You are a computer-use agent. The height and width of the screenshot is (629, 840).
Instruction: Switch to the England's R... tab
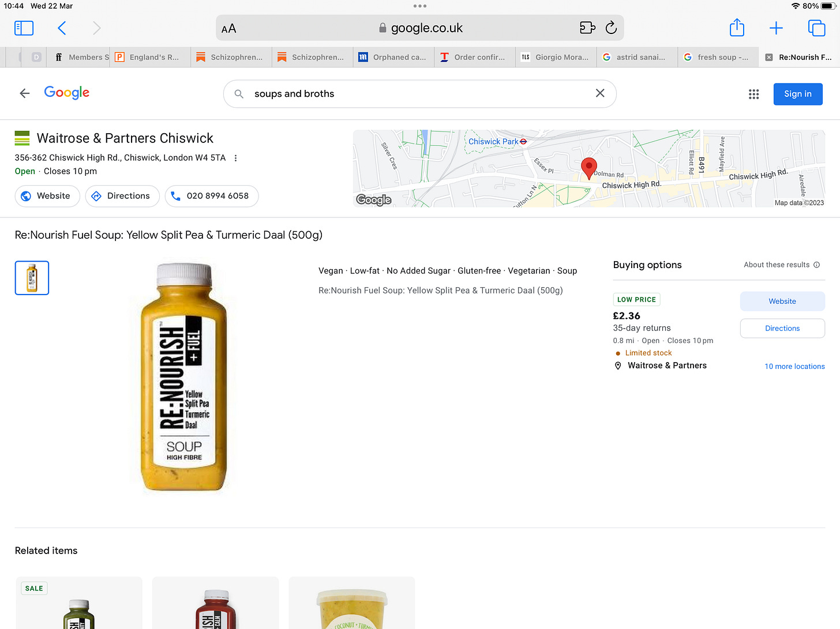(150, 57)
